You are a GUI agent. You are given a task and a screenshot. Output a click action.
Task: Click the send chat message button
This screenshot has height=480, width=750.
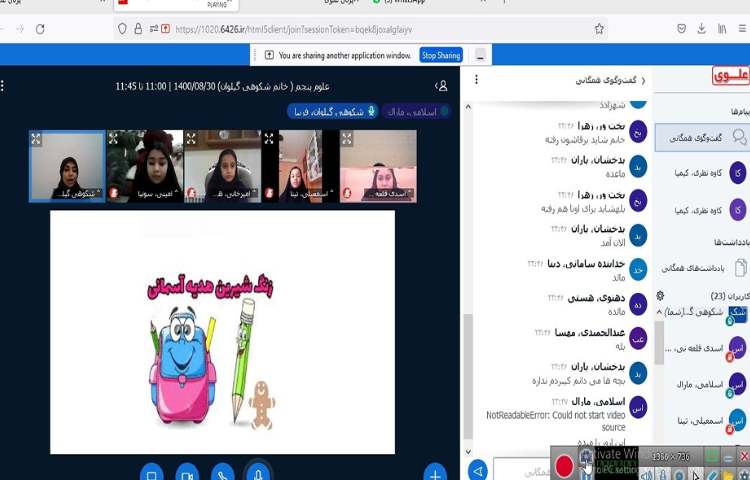pyautogui.click(x=478, y=470)
